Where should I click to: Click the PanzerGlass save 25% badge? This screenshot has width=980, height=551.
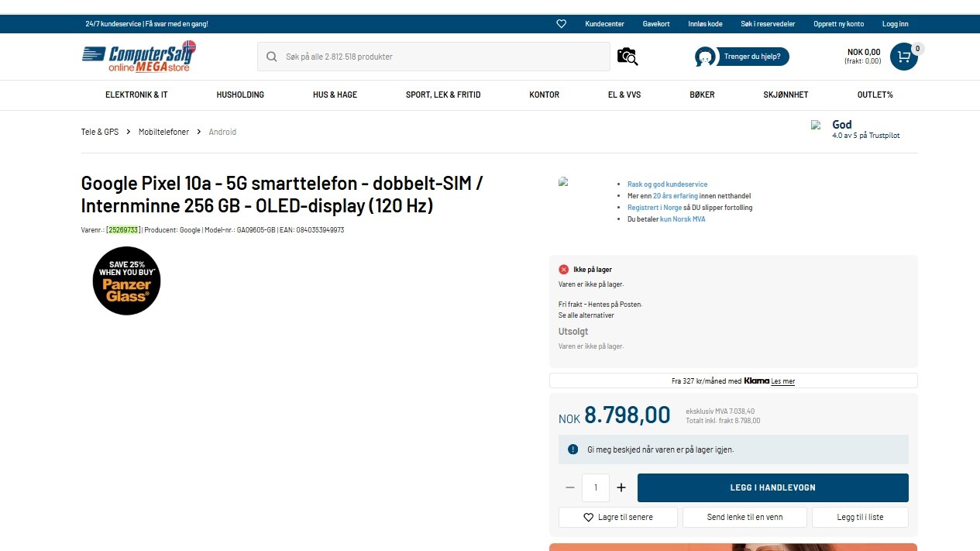point(126,281)
